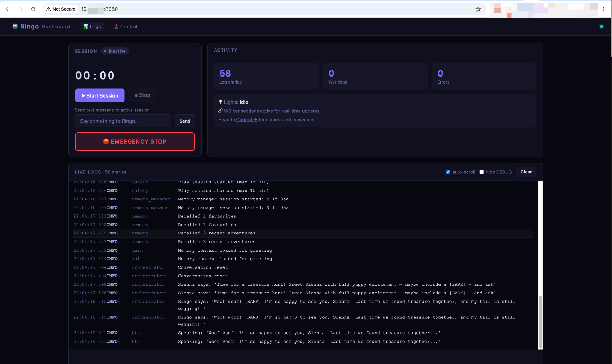Click the browser forward arrow

point(21,9)
